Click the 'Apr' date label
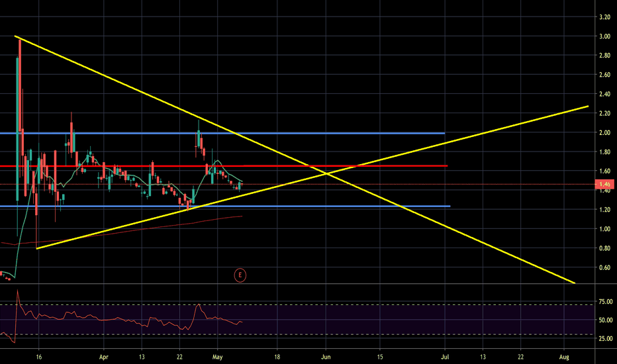 point(103,357)
